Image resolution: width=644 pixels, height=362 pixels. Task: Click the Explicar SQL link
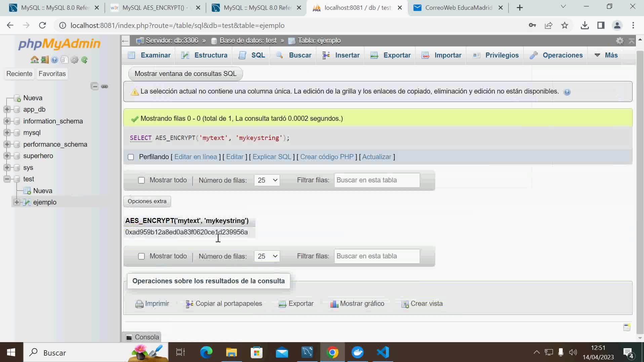click(272, 157)
